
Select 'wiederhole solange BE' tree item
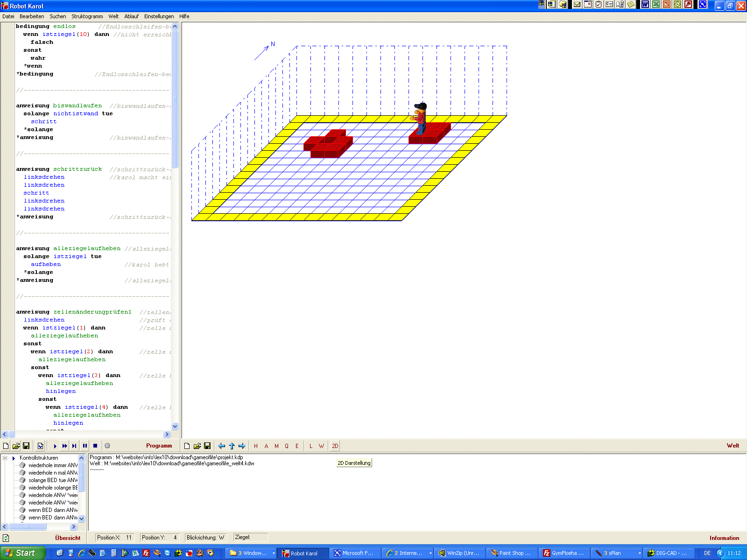(53, 488)
